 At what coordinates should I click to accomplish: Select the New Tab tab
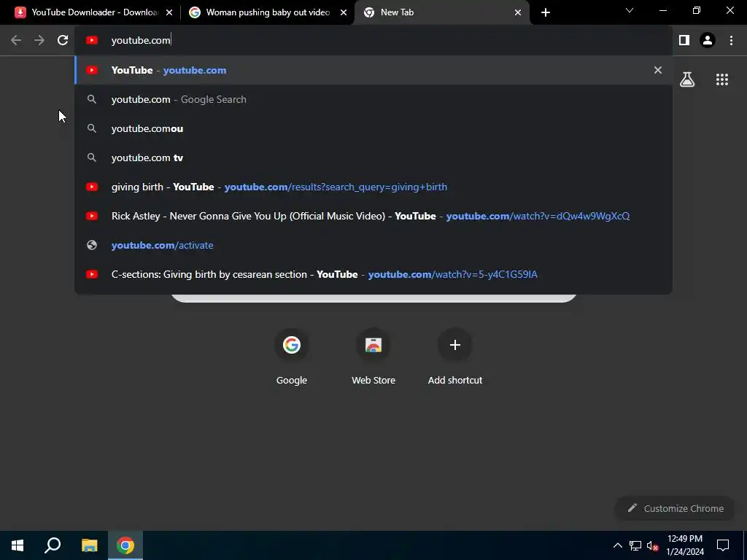[x=441, y=12]
